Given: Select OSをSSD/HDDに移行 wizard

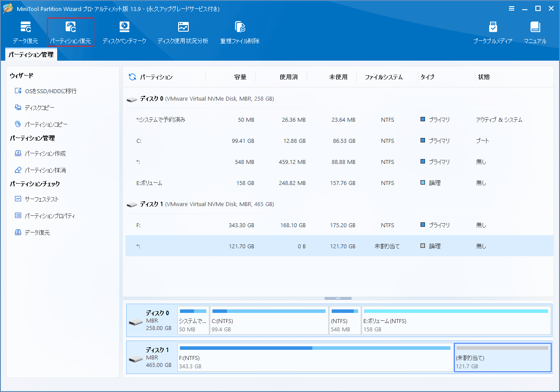Looking at the screenshot, I should (46, 91).
